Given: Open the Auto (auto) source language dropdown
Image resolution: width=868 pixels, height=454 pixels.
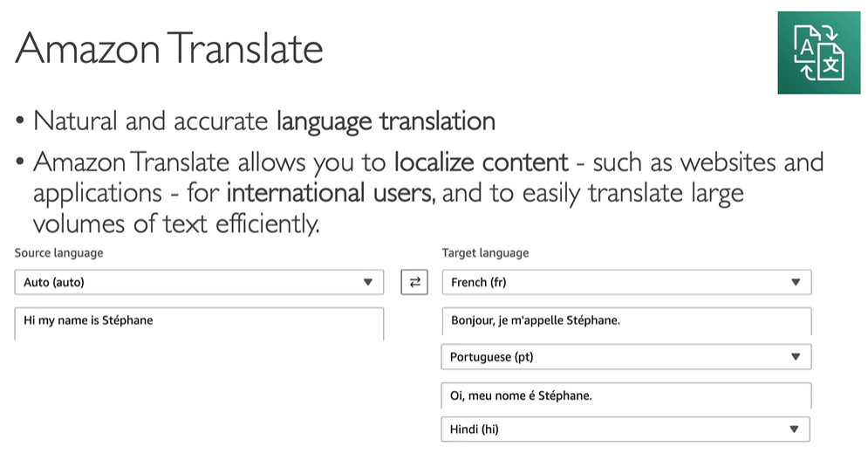Looking at the screenshot, I should 199,282.
